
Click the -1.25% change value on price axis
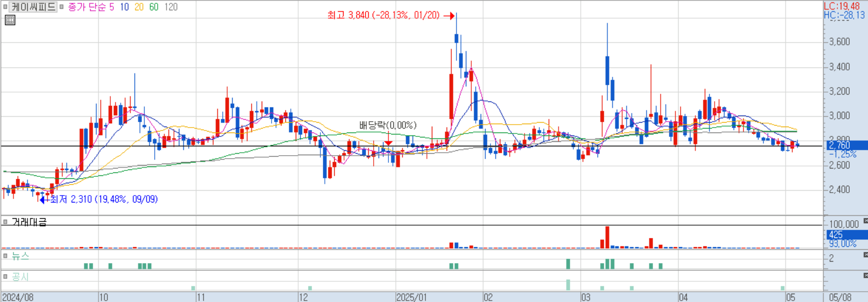(x=843, y=154)
